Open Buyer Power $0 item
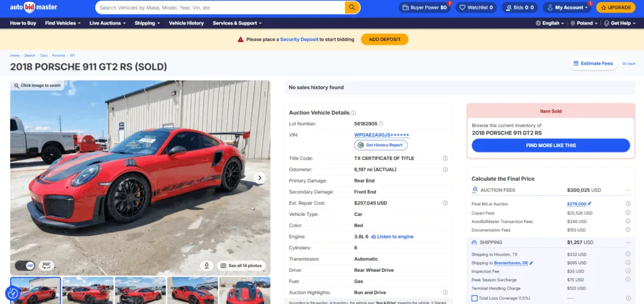Image resolution: width=644 pixels, height=304 pixels. (425, 8)
